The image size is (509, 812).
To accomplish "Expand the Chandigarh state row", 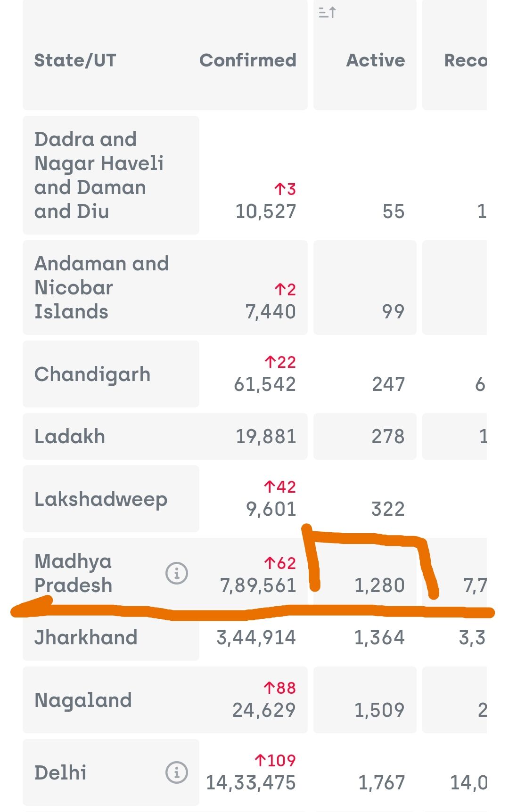I will (92, 374).
